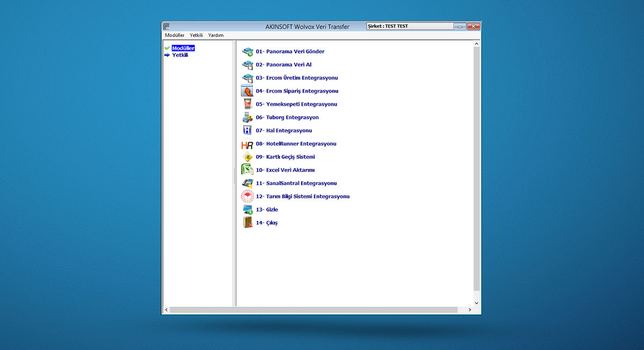Image resolution: width=644 pixels, height=350 pixels.
Task: Open the Modüller menu
Action: (x=174, y=35)
